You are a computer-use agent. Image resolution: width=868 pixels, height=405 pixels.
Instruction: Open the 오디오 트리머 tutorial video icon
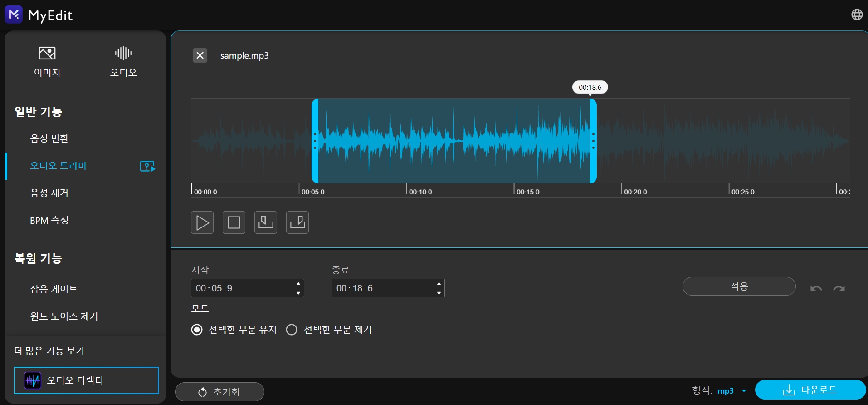[x=147, y=166]
